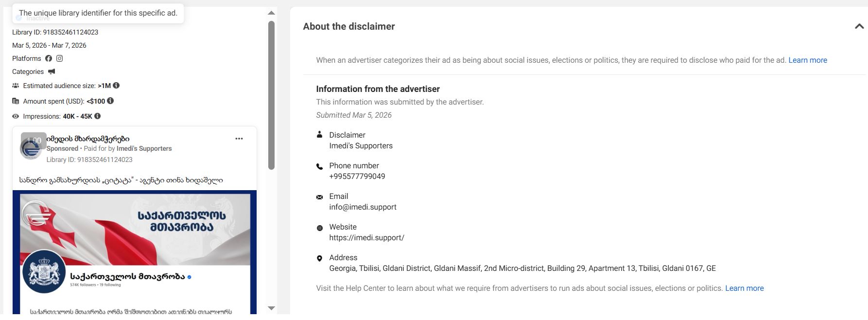
Task: Open the Estimated audience size info icon
Action: [116, 86]
